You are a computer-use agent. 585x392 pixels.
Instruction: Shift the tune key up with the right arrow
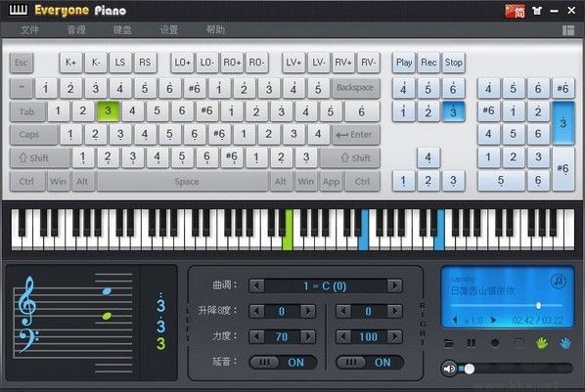[394, 286]
